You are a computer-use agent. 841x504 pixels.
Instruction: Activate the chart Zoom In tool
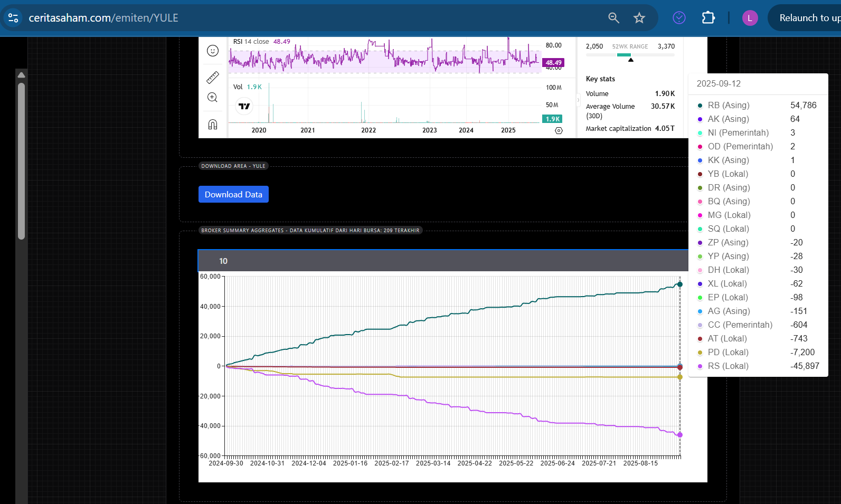pyautogui.click(x=213, y=98)
